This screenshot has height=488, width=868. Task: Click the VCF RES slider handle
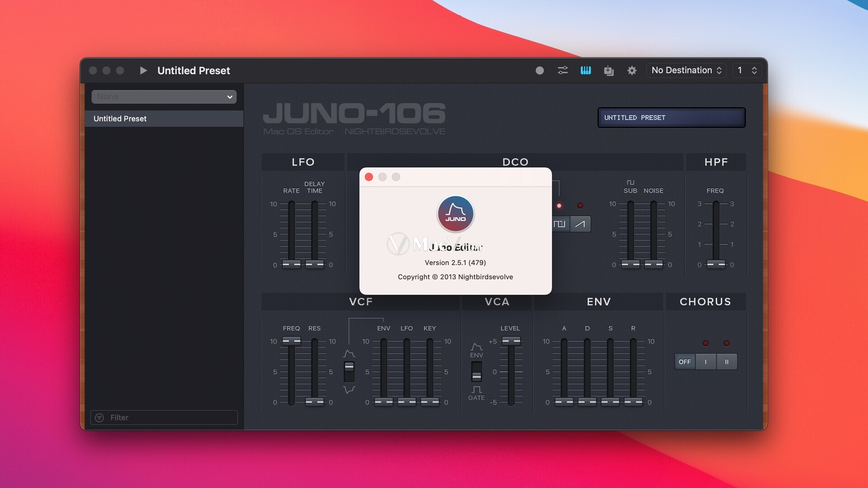click(x=314, y=401)
